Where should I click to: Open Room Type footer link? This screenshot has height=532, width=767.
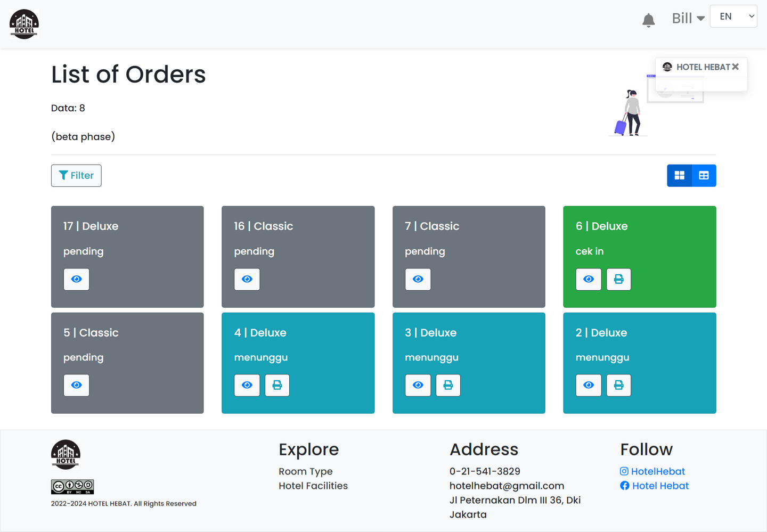(x=305, y=471)
